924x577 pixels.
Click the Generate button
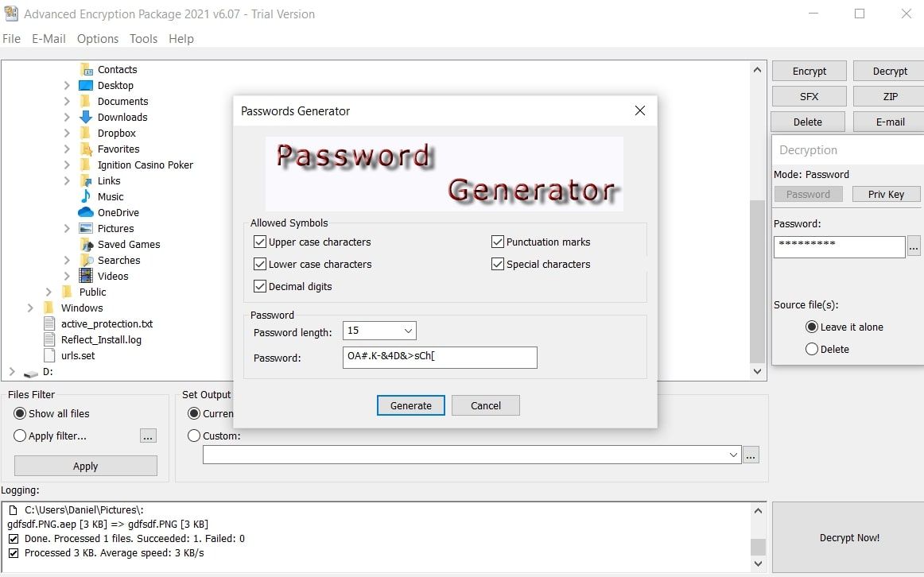(410, 405)
